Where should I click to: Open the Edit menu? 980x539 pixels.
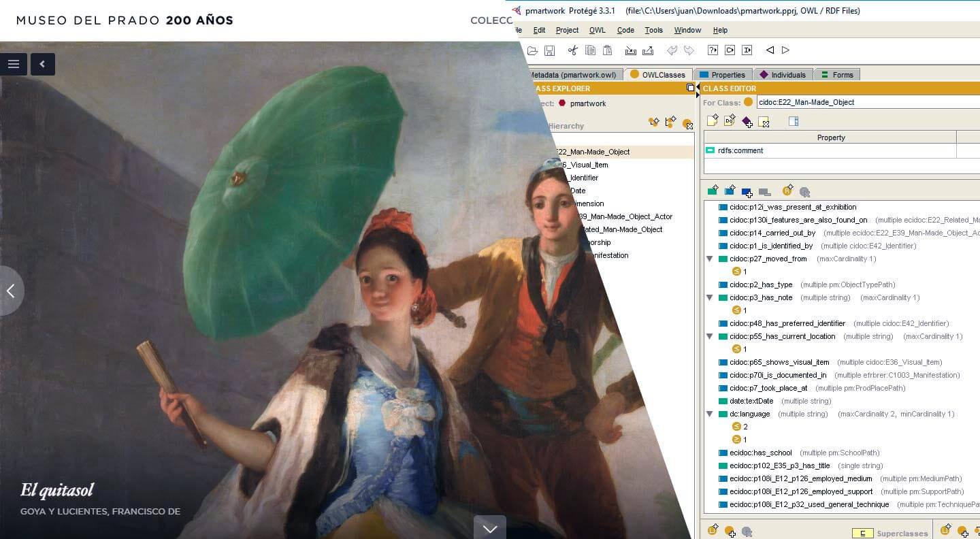[539, 30]
